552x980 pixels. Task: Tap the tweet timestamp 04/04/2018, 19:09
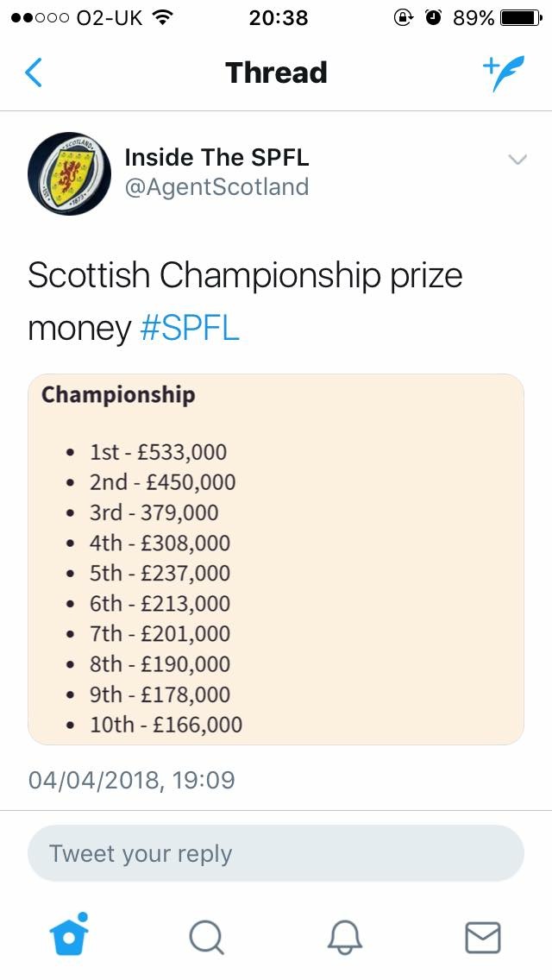point(132,780)
